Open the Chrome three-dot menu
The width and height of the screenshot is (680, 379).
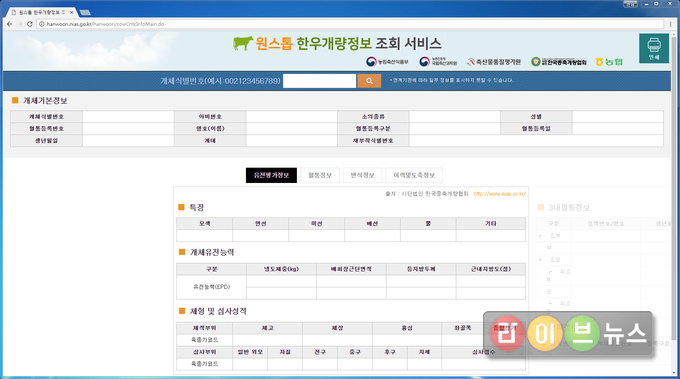(670, 24)
